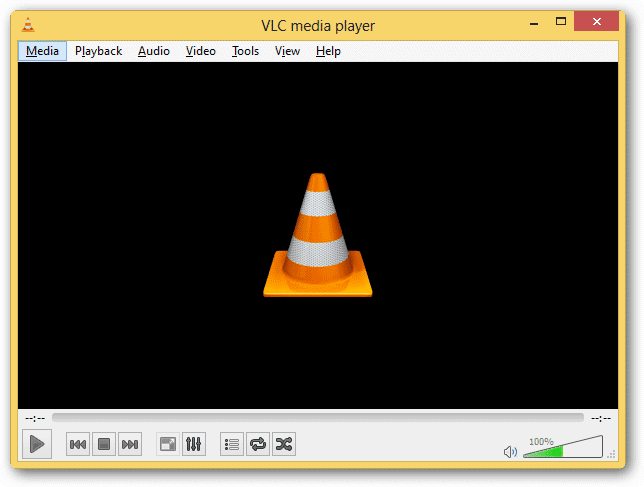Open the Audio menu
The height and width of the screenshot is (487, 644).
pyautogui.click(x=154, y=51)
